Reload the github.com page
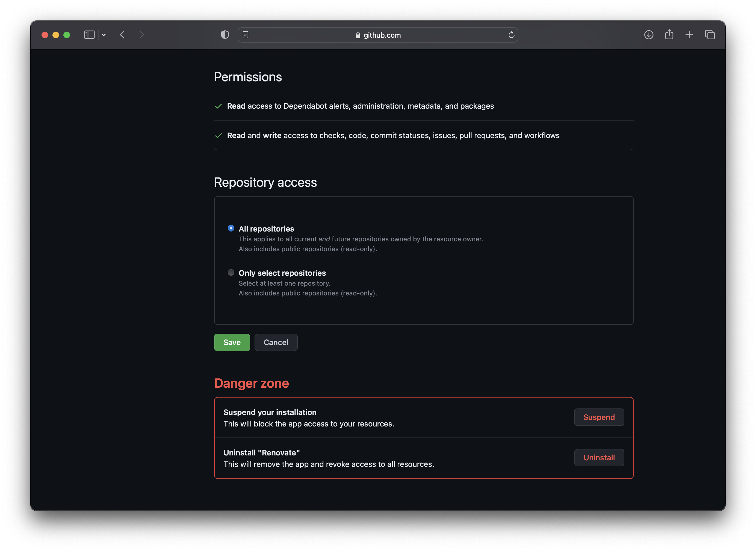This screenshot has height=551, width=756. [x=511, y=35]
